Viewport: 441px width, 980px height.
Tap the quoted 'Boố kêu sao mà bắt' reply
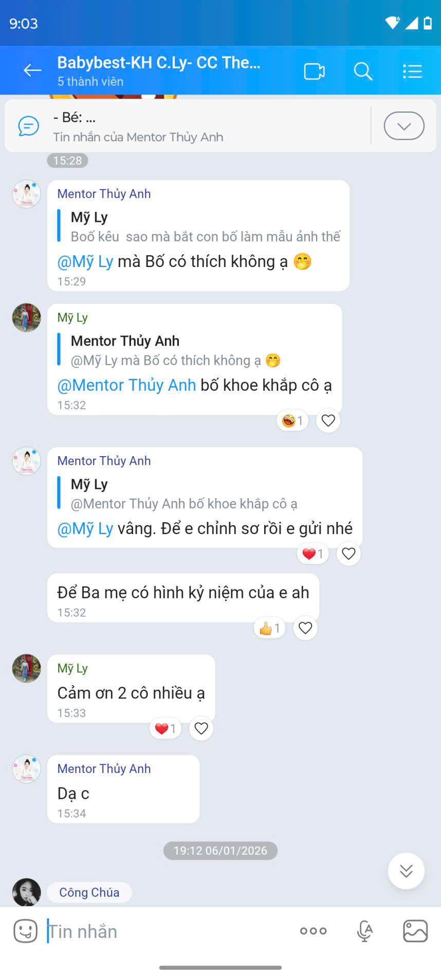(x=199, y=227)
